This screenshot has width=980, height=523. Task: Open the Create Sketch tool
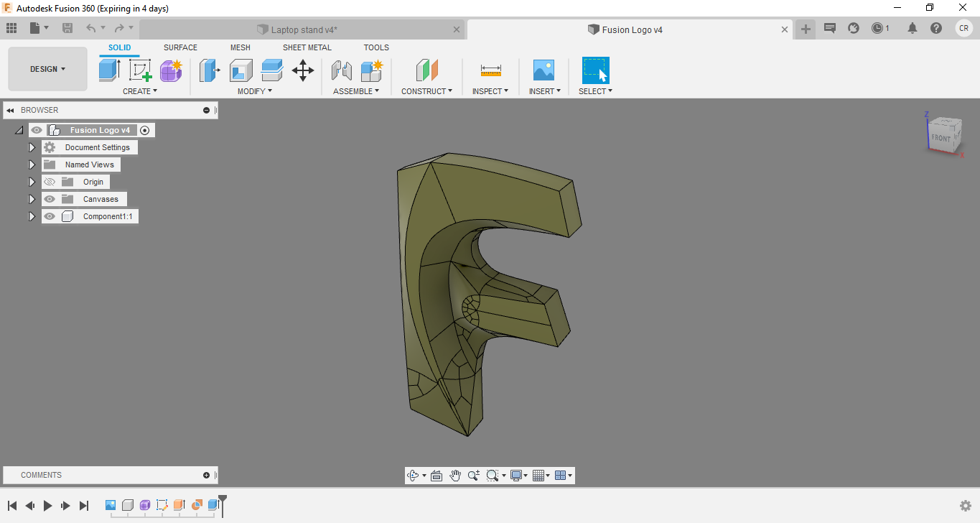coord(140,70)
